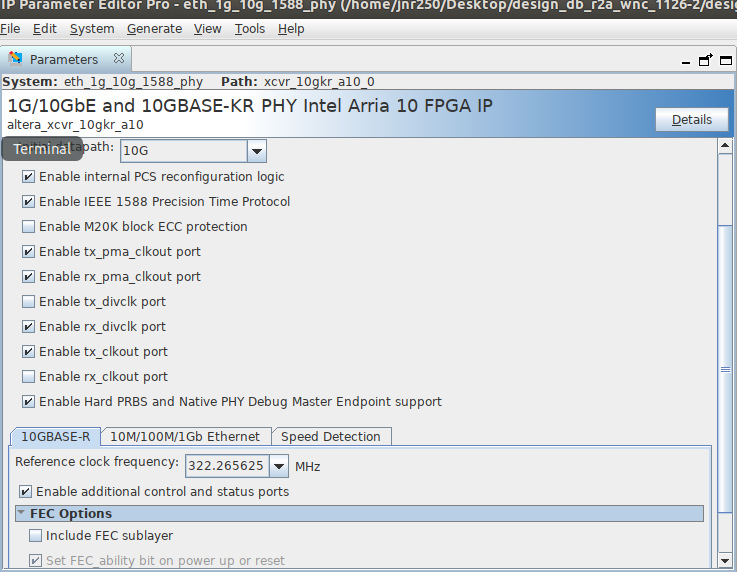Viewport: 737px width, 572px height.
Task: Toggle Enable additional control and status ports
Action: point(25,492)
